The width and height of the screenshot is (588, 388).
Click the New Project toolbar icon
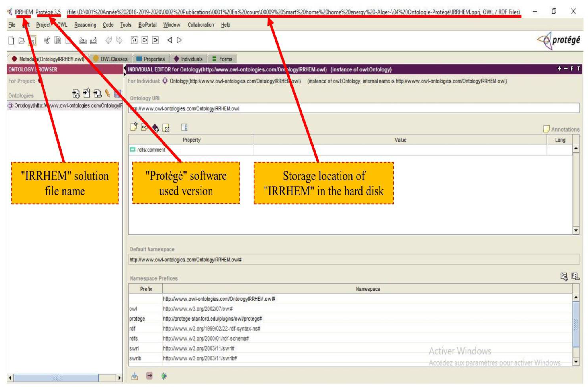pos(11,40)
